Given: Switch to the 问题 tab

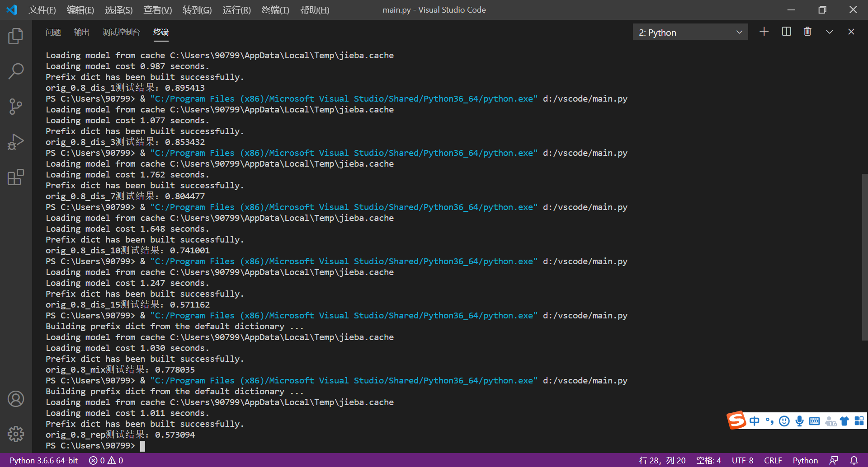Looking at the screenshot, I should (53, 32).
